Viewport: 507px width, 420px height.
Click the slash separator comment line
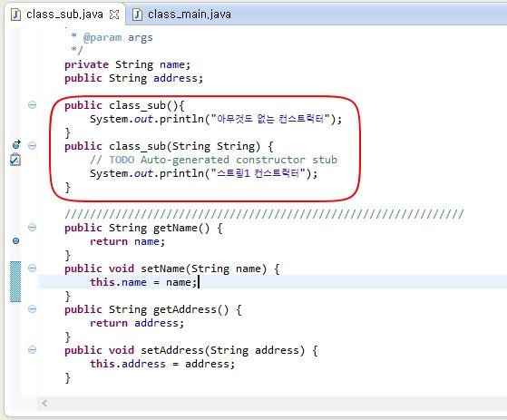pyautogui.click(x=264, y=214)
